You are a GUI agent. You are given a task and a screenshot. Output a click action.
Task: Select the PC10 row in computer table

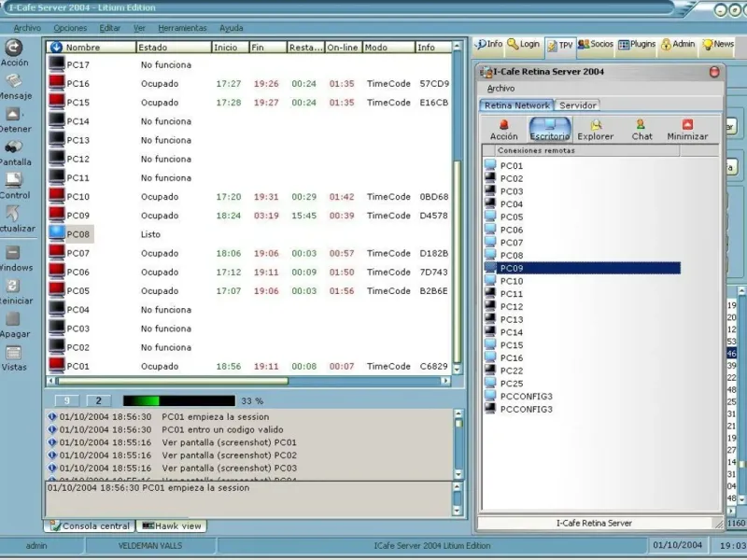tap(248, 196)
